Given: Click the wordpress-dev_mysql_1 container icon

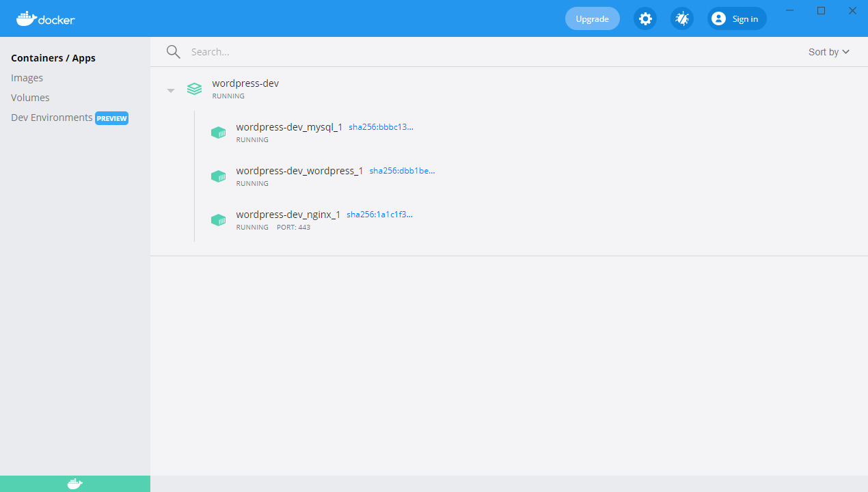Looking at the screenshot, I should [218, 133].
